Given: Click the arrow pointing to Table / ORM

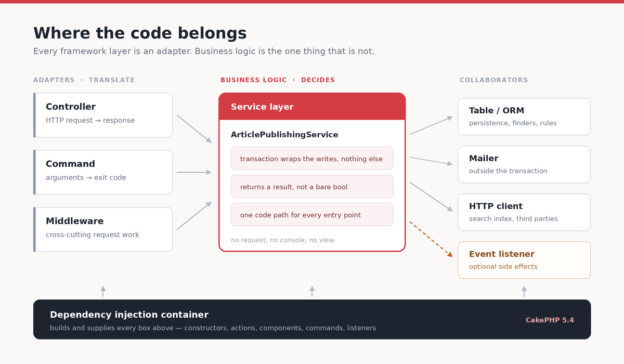Looking at the screenshot, I should click(431, 125).
